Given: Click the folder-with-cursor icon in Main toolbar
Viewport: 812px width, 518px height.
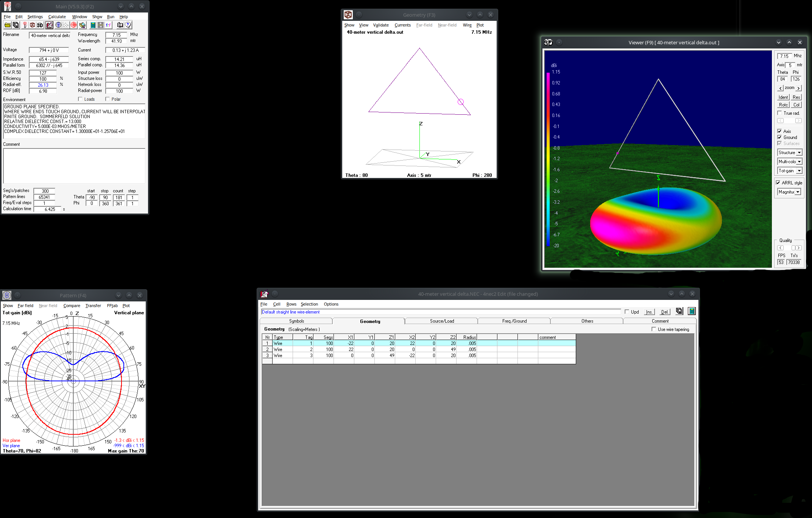Looking at the screenshot, I should [x=82, y=25].
